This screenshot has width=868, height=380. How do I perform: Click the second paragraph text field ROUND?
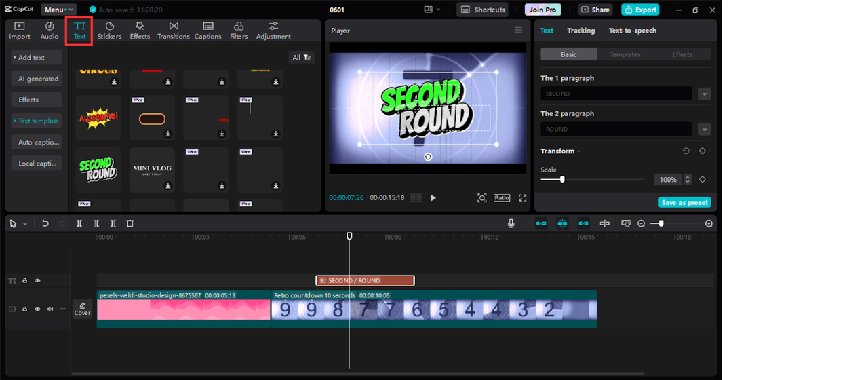pos(616,129)
